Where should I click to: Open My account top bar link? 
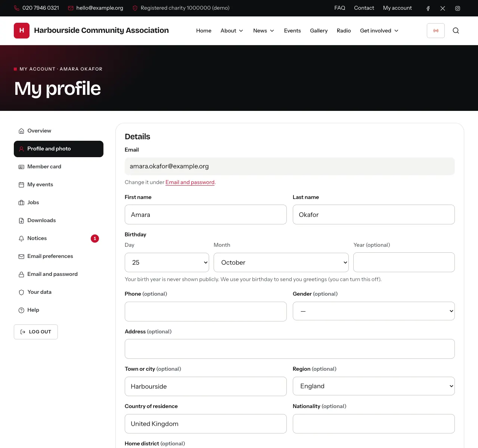point(397,8)
